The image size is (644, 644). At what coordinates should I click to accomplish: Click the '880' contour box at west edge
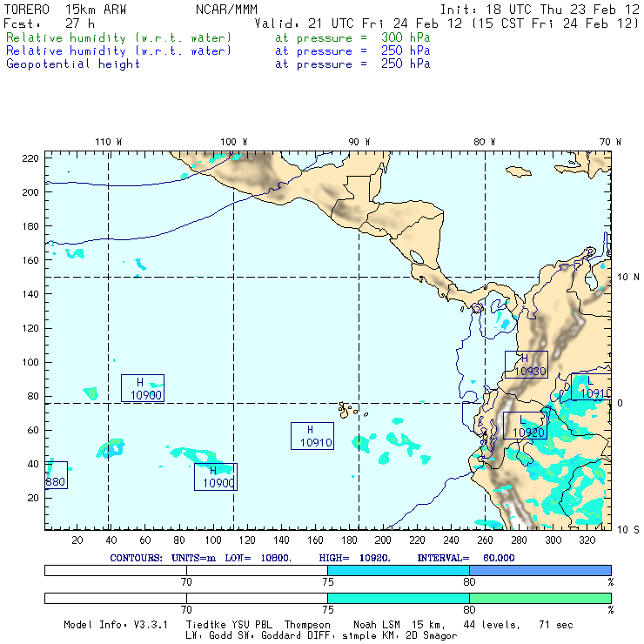[x=57, y=475]
